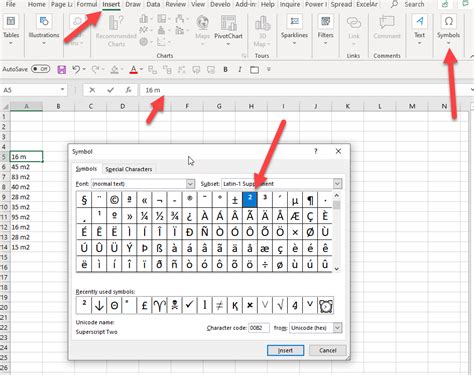
Task: Choose the division sign ÷ symbol
Action: point(265,264)
